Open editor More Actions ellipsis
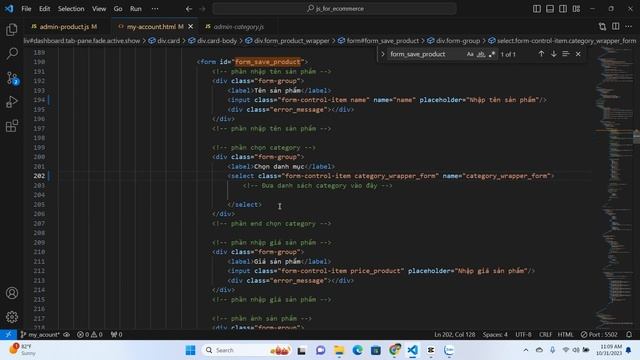Screen dimensions: 640x360 pos(629,27)
